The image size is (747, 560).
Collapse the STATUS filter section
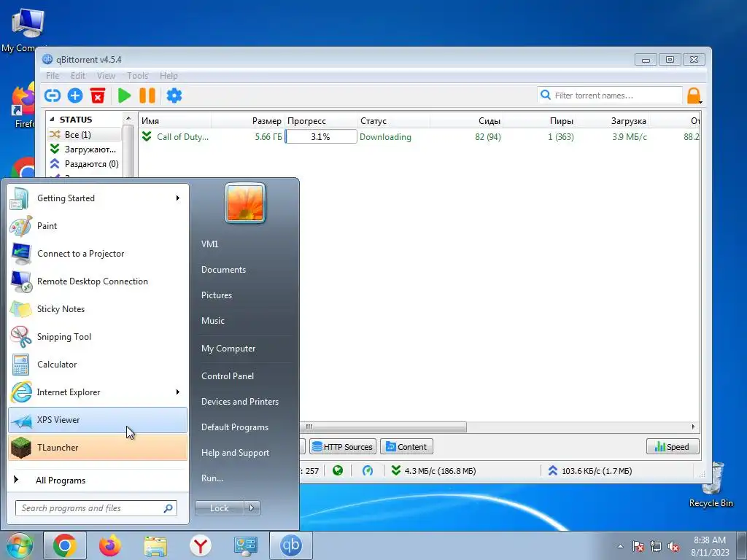(53, 120)
